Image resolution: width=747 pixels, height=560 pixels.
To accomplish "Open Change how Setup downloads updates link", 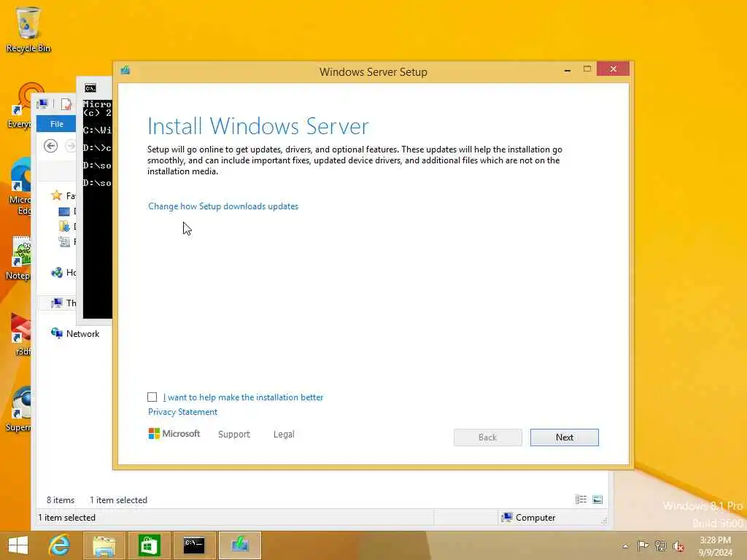I will pyautogui.click(x=223, y=206).
